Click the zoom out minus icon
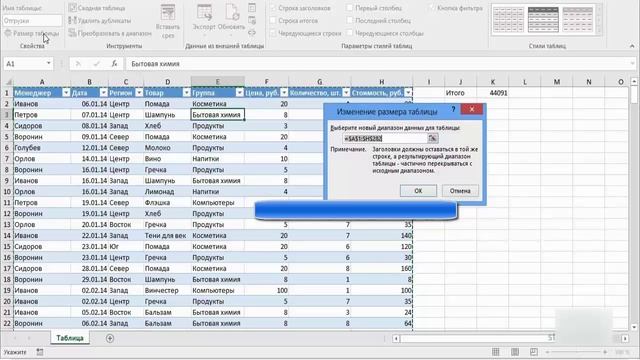This screenshot has width=640, height=360. click(548, 352)
